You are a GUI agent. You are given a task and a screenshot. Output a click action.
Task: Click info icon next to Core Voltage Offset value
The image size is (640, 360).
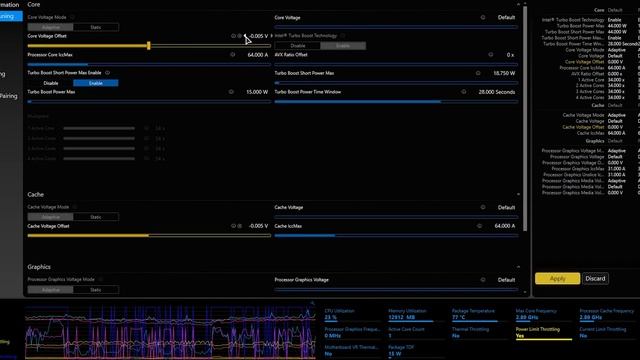[x=233, y=36]
